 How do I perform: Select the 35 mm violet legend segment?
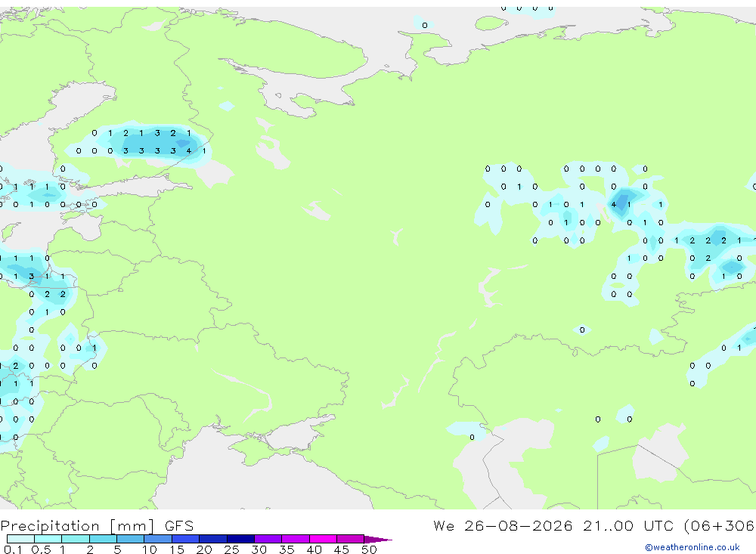click(x=295, y=539)
